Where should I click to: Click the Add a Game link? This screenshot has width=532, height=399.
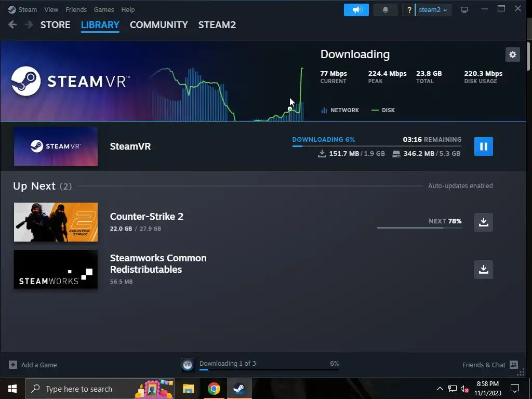click(x=39, y=365)
